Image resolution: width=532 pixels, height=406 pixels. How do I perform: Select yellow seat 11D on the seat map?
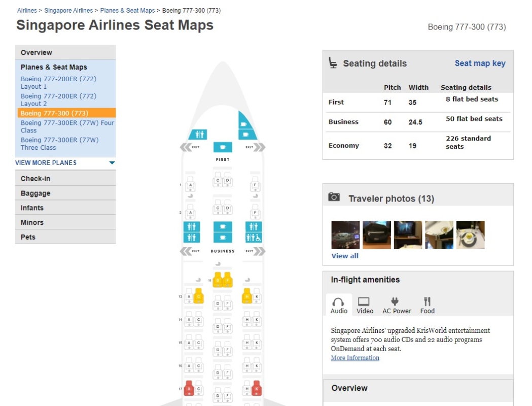pos(218,280)
